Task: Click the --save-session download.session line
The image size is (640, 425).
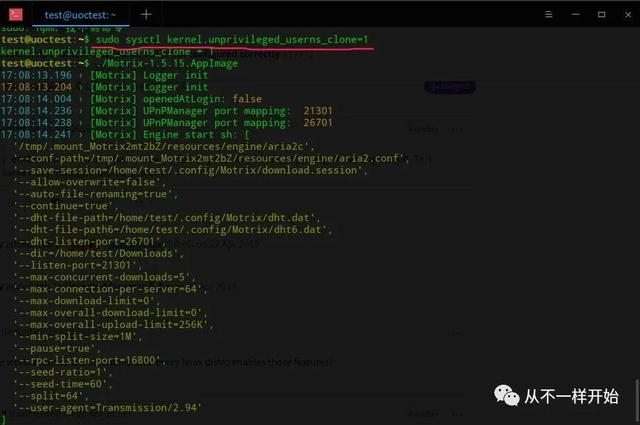Action: (190, 170)
